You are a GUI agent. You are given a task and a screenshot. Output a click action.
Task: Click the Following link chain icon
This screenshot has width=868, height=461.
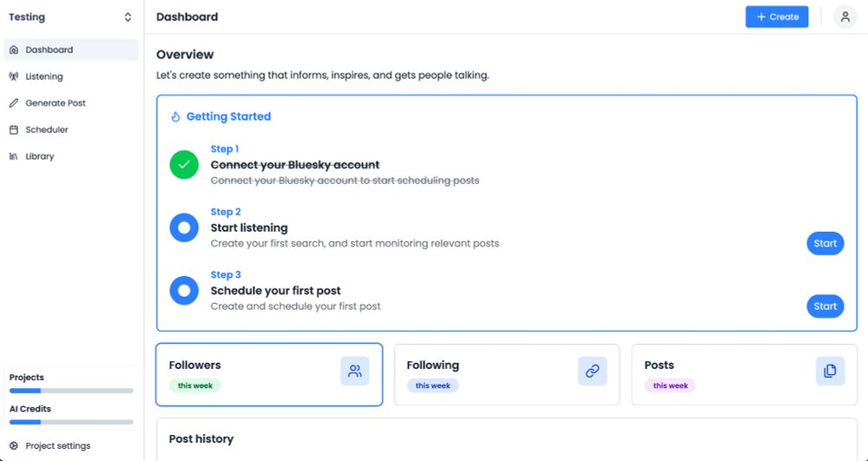pos(592,371)
